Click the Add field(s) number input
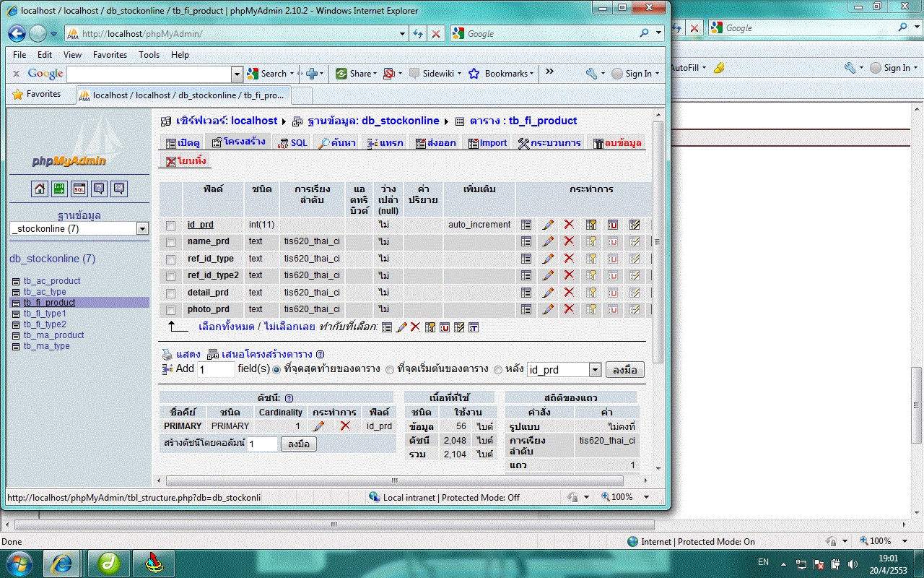The width and height of the screenshot is (924, 578). 215,370
